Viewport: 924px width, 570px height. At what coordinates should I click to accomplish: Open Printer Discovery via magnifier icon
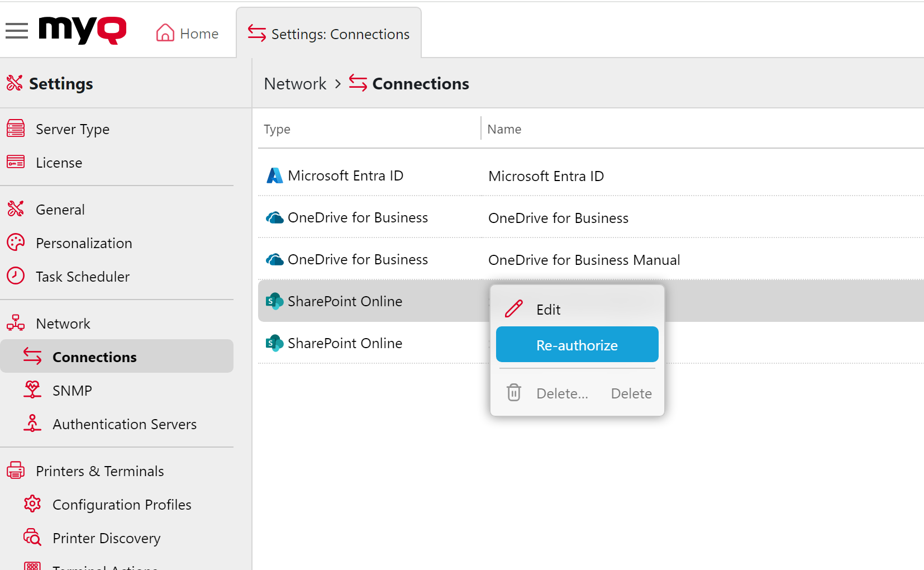click(x=32, y=538)
